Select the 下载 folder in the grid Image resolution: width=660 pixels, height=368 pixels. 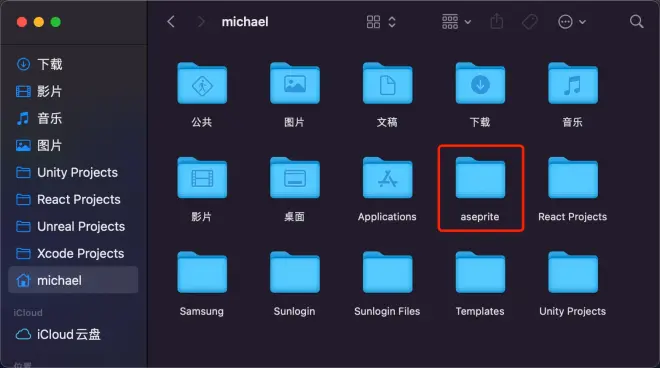tap(480, 83)
